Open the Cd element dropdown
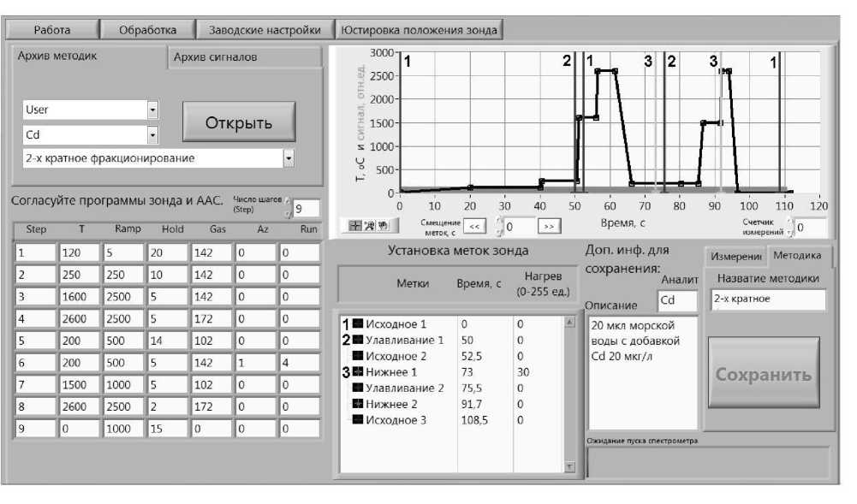Viewport: 857px width, 504px height. (x=152, y=134)
